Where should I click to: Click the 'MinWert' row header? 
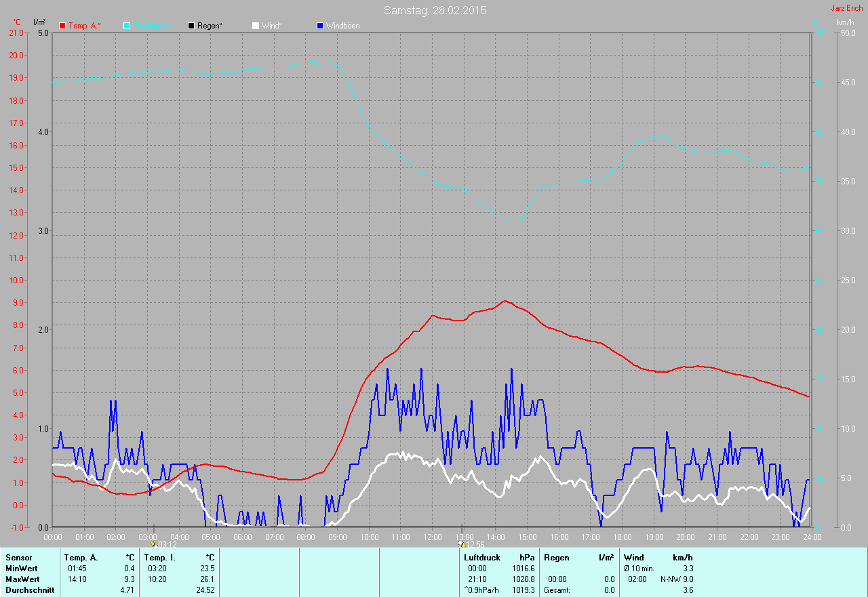[x=22, y=569]
